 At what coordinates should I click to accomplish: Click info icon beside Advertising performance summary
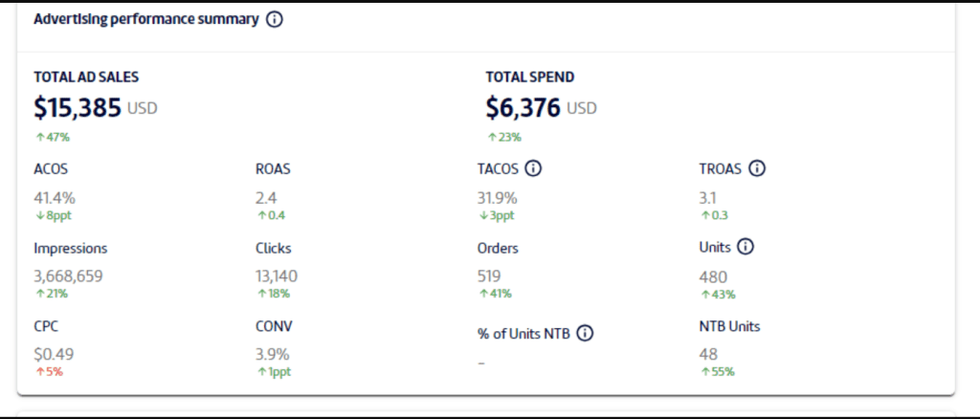[275, 19]
